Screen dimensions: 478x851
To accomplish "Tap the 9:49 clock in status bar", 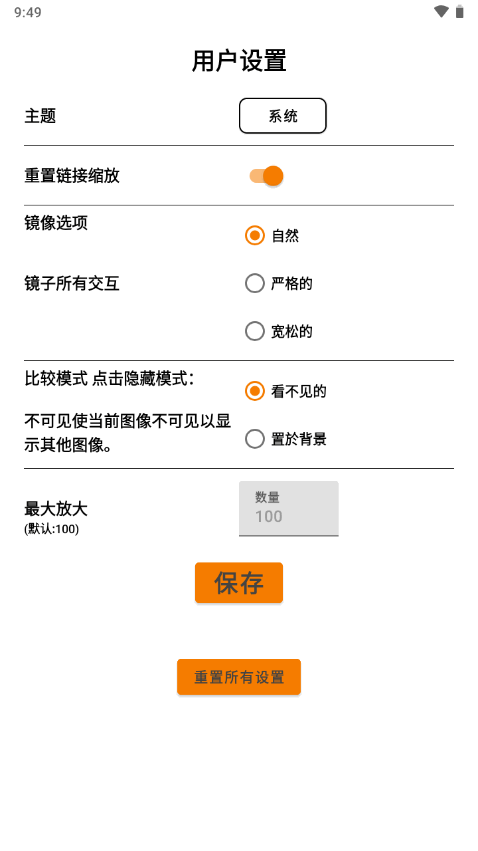I will [28, 12].
